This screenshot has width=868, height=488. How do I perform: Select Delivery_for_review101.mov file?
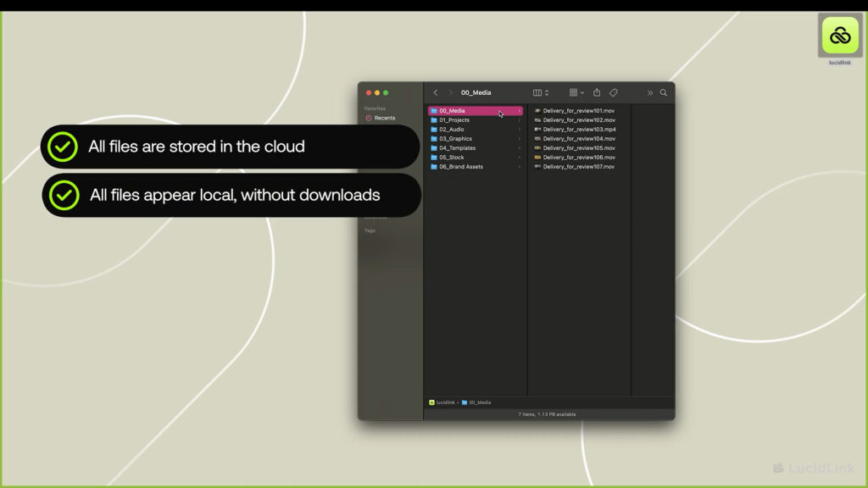pos(578,111)
